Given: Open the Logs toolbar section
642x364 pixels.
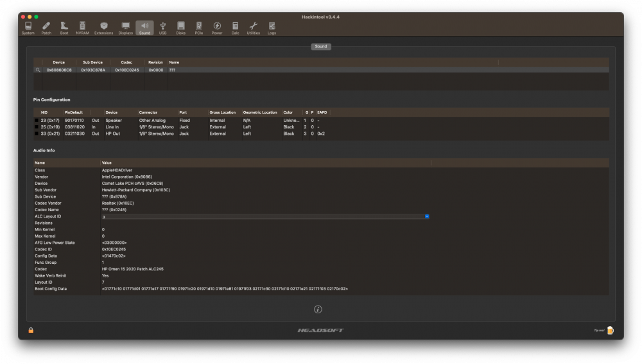Looking at the screenshot, I should pos(272,28).
